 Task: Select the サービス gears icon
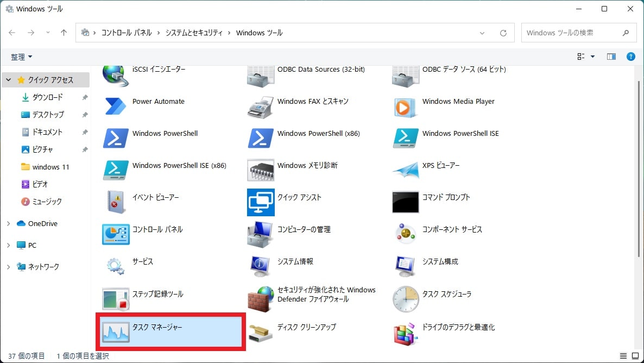tap(116, 266)
